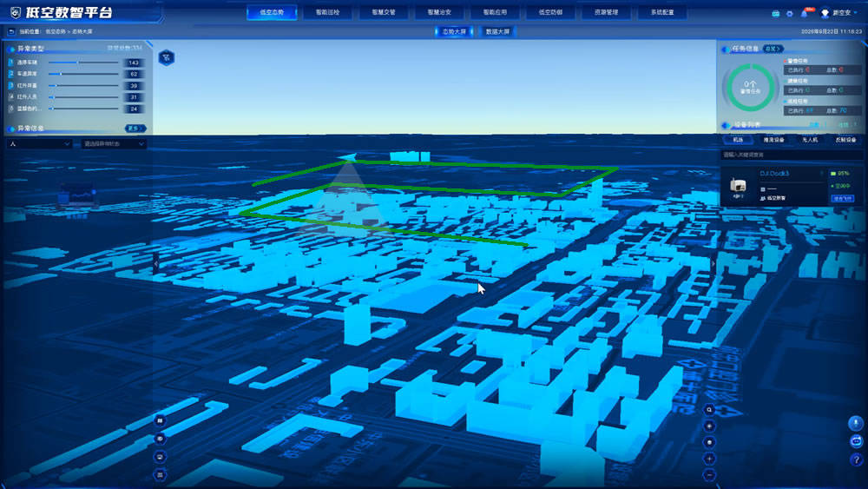868x489 pixels.
Task: Open the 智慧交管 main tab
Action: [x=384, y=12]
